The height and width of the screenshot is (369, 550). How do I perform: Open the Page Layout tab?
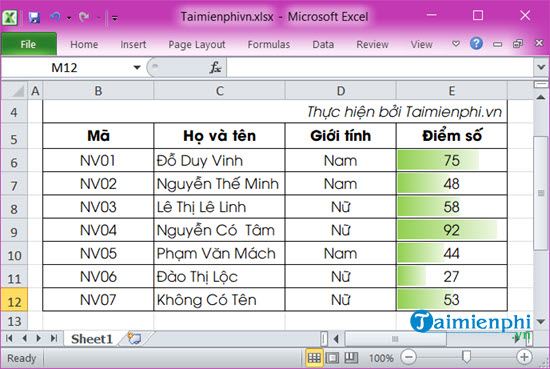[x=197, y=44]
